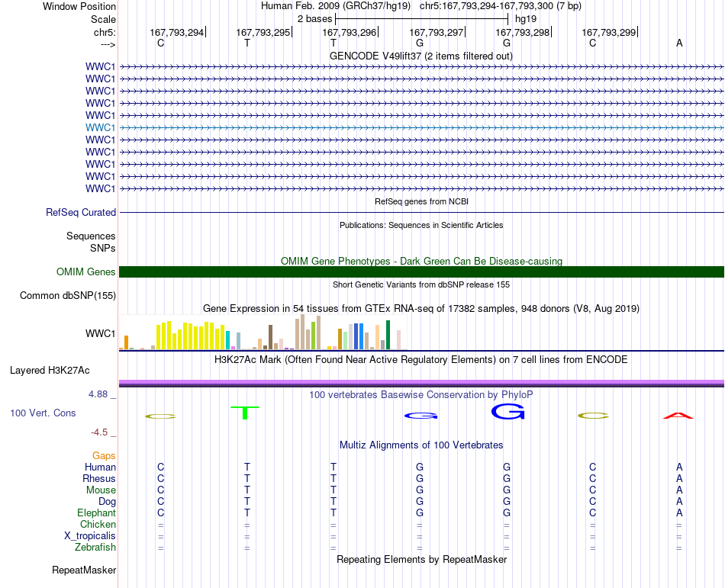Click the 167,793,296 ruler position marker
The image size is (725, 588).
point(350,32)
